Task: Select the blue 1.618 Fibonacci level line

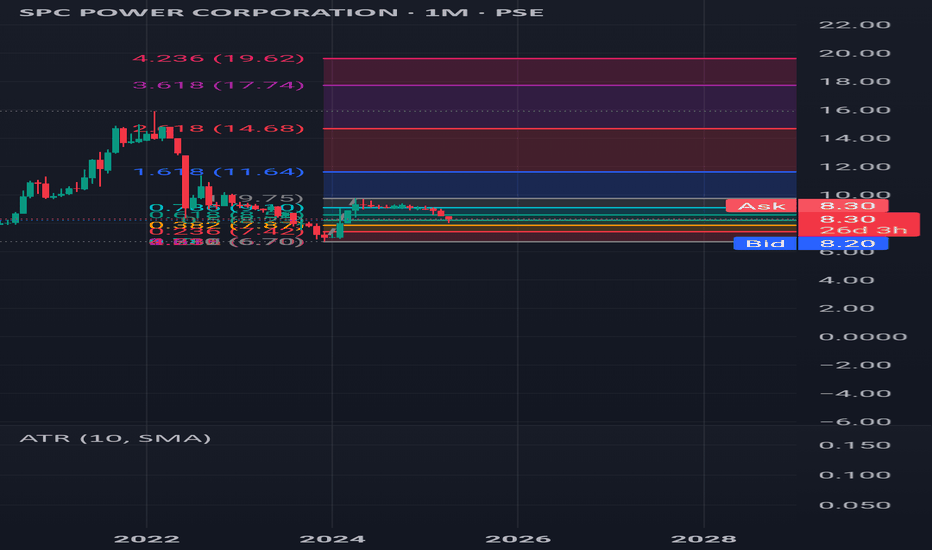Action: [559, 172]
